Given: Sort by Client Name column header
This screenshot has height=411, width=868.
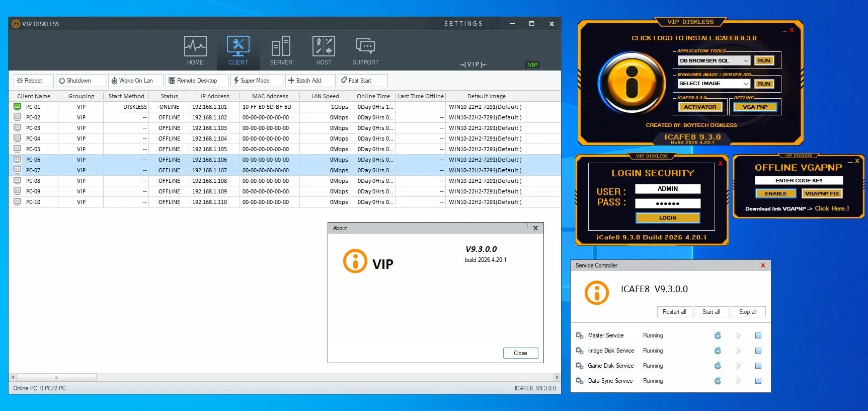Looking at the screenshot, I should pyautogui.click(x=34, y=96).
